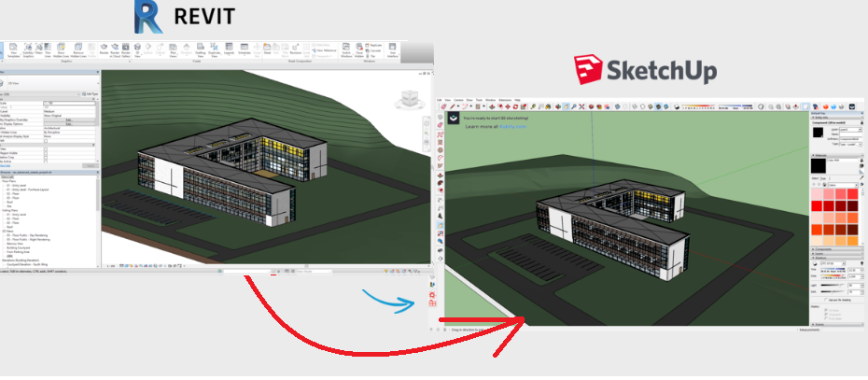The height and width of the screenshot is (380, 868).
Task: Open the Kubity.com link in the SketchUp viewport
Action: point(512,126)
